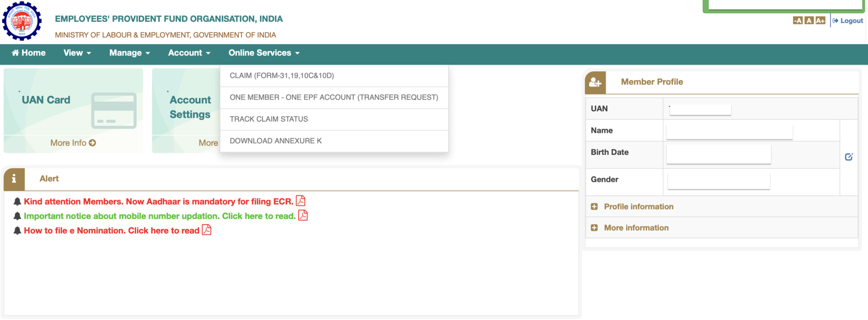Image resolution: width=868 pixels, height=320 pixels.
Task: Open the View dropdown menu
Action: (x=77, y=53)
